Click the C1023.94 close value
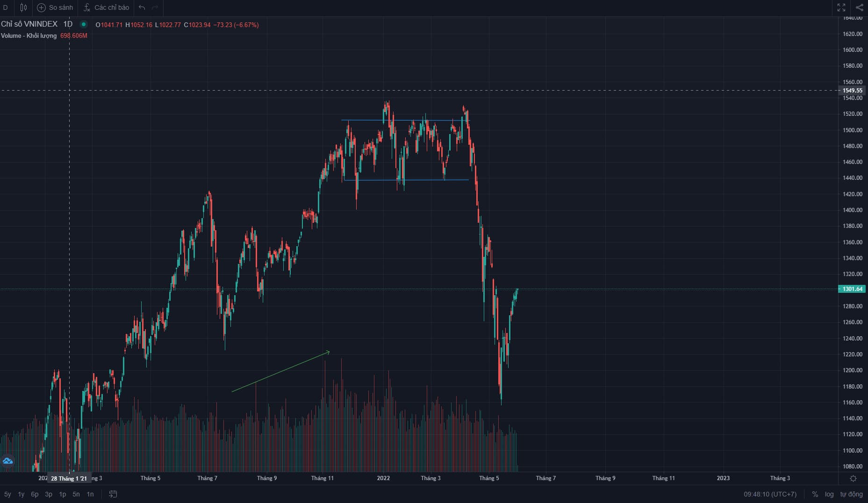This screenshot has height=503, width=868. 197,25
